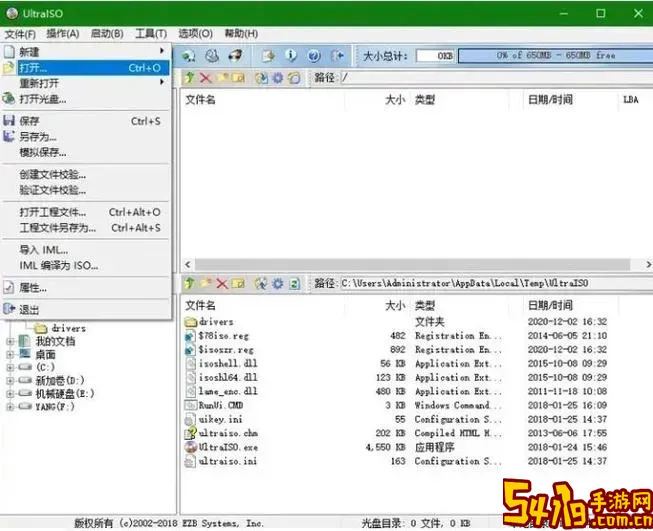The image size is (653, 531).
Task: Choose 创建文件校验... entry
Action: pos(86,175)
